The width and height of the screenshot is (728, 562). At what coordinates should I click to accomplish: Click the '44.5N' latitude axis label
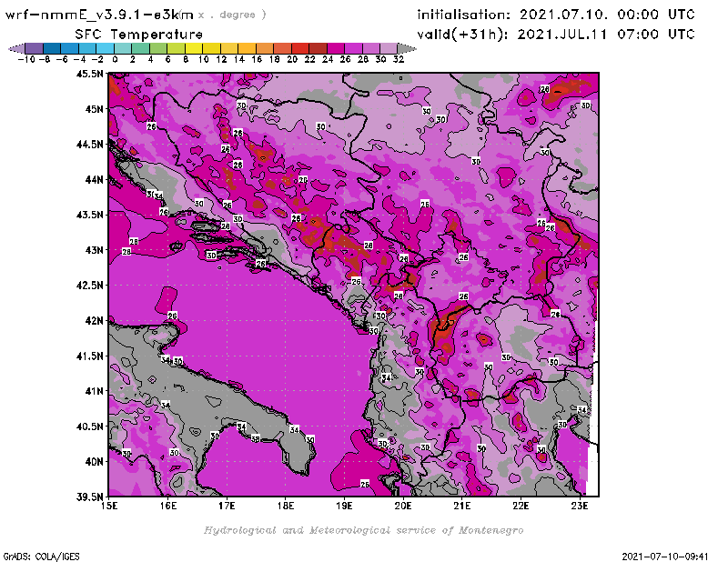(89, 145)
